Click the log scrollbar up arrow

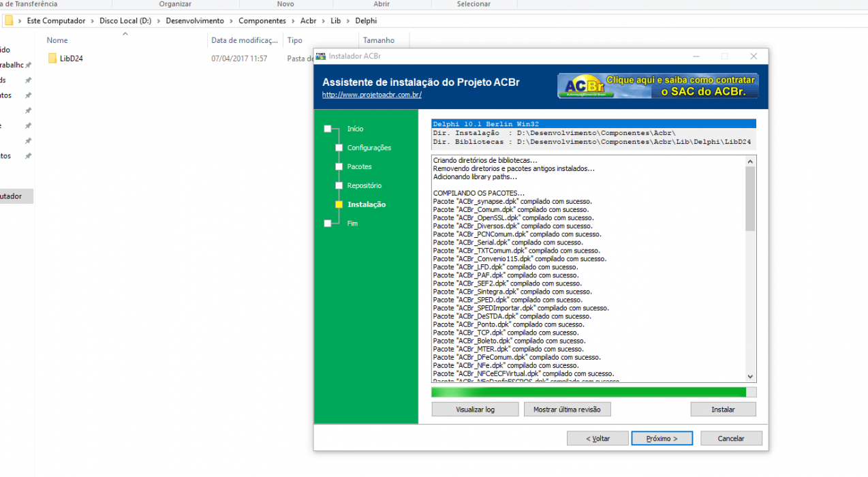pyautogui.click(x=750, y=161)
